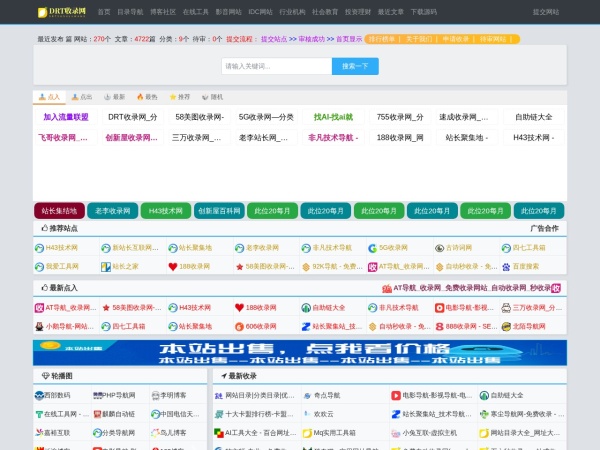Open the 在线工具 nav menu item
600x450 pixels.
click(196, 12)
